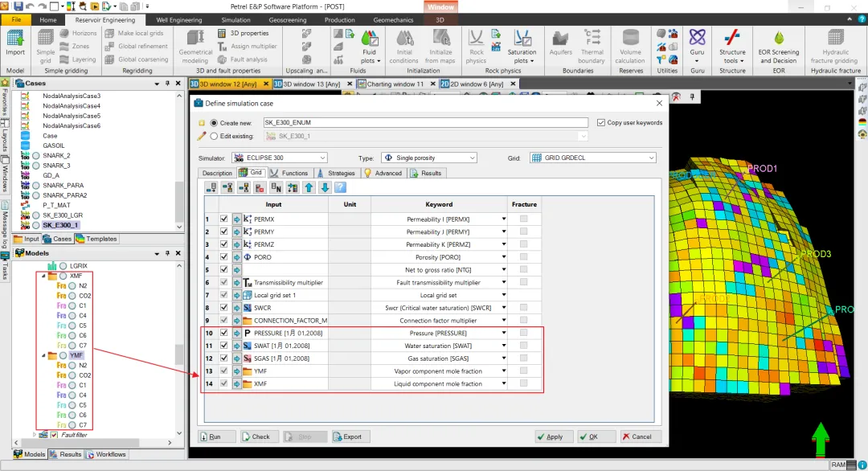Open the Simulator ECLIPSE 300 dropdown
Viewport: 868px width, 471px height.
pos(280,158)
